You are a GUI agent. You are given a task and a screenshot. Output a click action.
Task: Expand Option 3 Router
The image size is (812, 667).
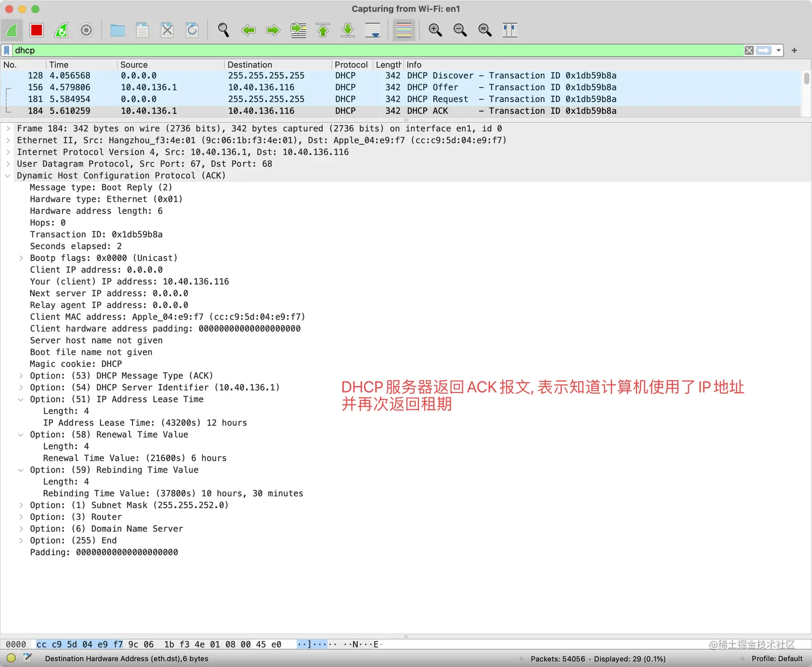(21, 517)
